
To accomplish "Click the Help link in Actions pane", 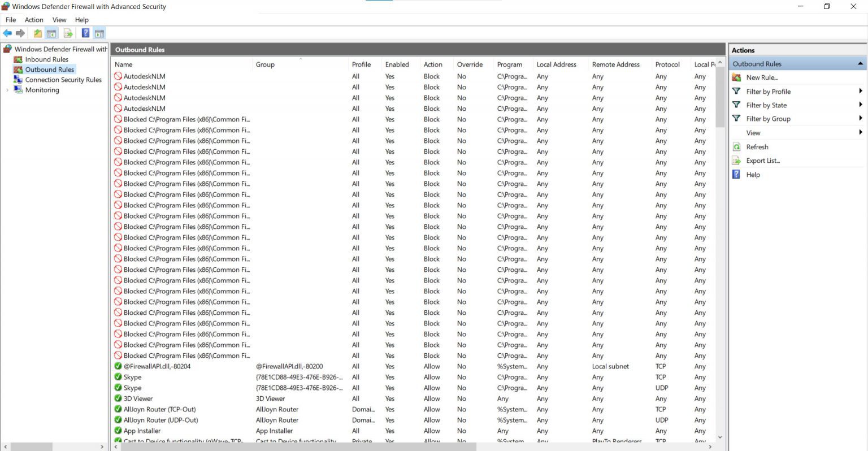I will point(752,174).
